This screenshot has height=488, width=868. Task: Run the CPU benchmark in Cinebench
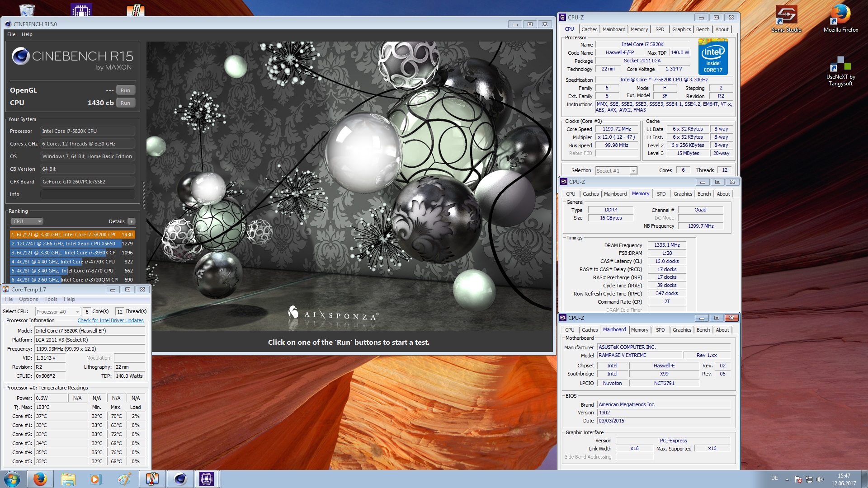(x=126, y=103)
